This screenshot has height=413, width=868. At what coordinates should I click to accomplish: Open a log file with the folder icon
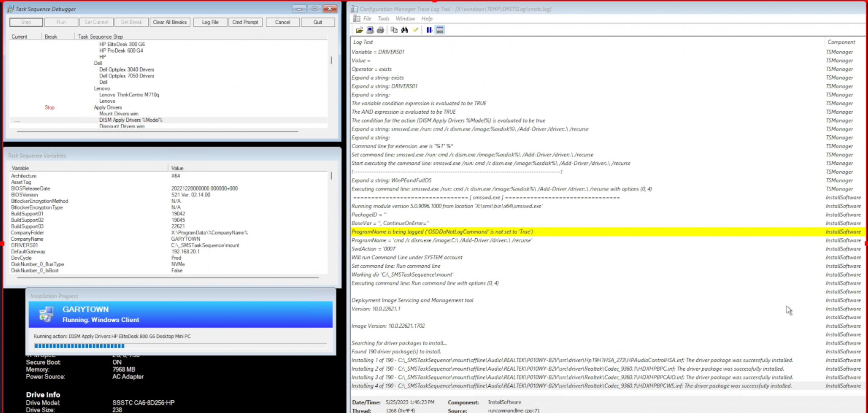click(x=359, y=30)
